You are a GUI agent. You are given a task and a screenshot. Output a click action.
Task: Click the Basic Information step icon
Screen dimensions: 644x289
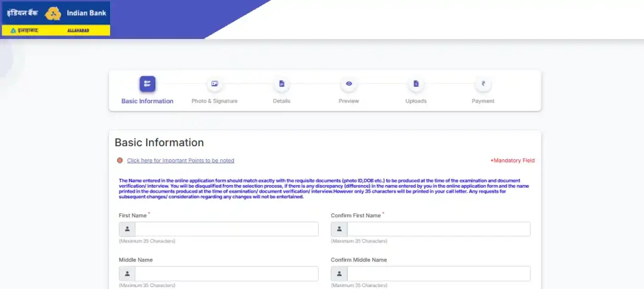(x=147, y=84)
